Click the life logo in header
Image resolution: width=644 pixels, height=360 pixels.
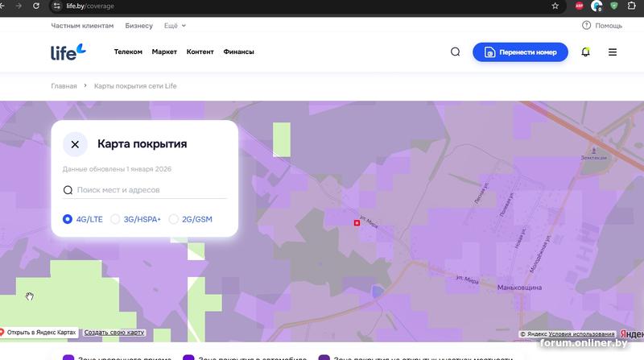tap(68, 52)
